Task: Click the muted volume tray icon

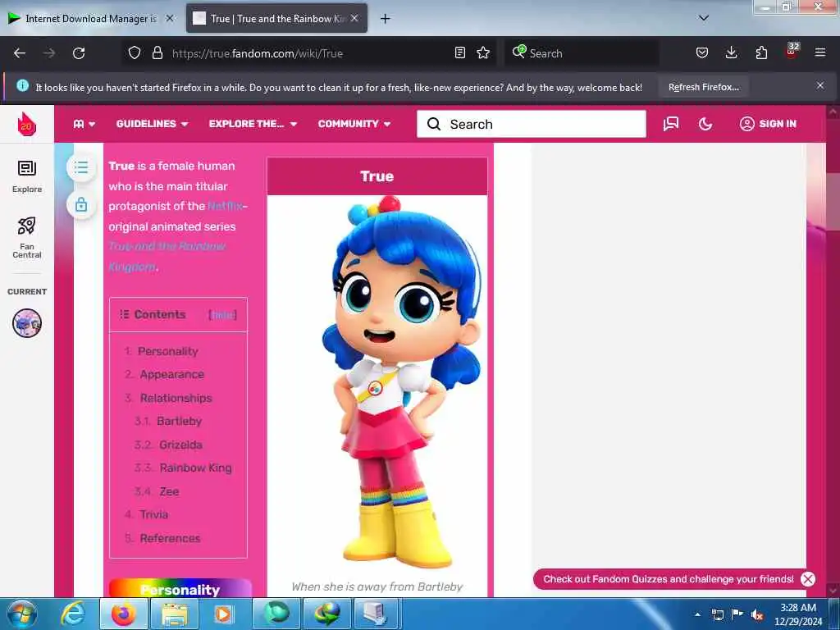Action: click(x=756, y=615)
